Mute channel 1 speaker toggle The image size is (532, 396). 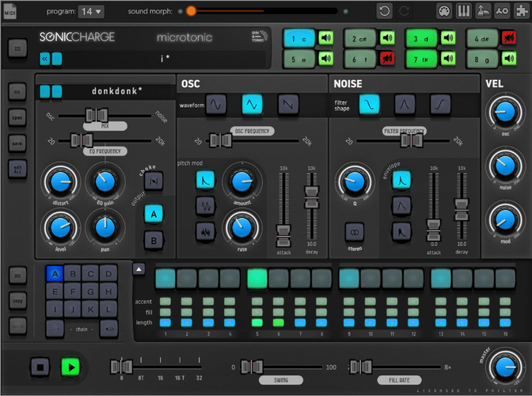point(326,38)
